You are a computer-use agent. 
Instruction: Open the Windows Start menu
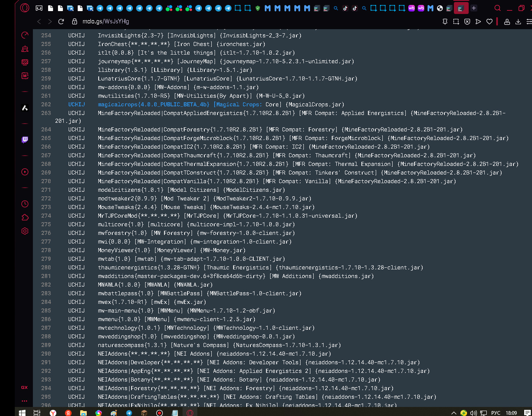(x=22, y=412)
